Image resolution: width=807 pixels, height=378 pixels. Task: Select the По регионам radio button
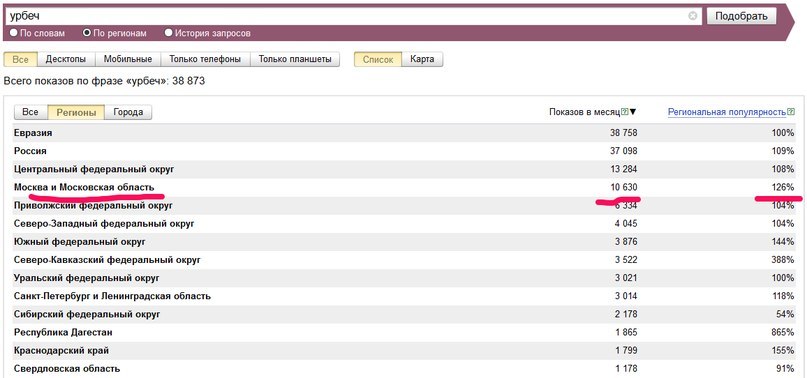[x=87, y=33]
